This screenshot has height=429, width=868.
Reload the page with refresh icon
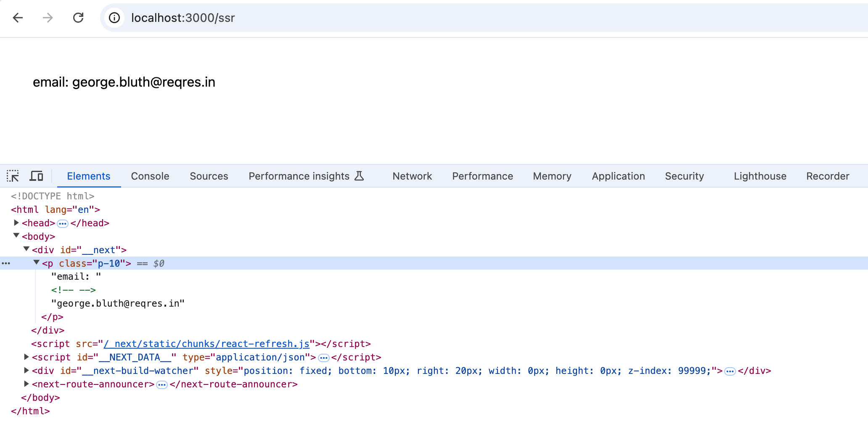click(78, 18)
